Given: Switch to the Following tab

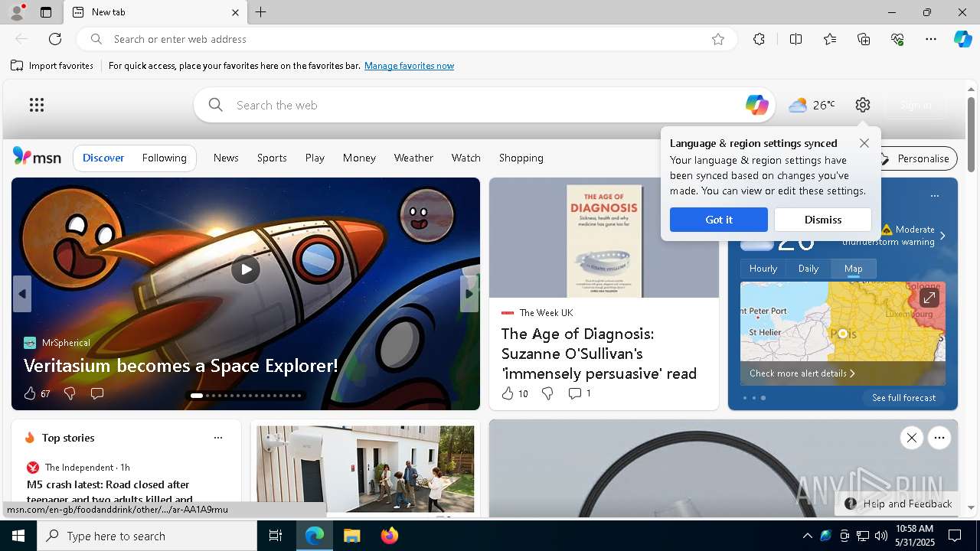Looking at the screenshot, I should [x=164, y=158].
